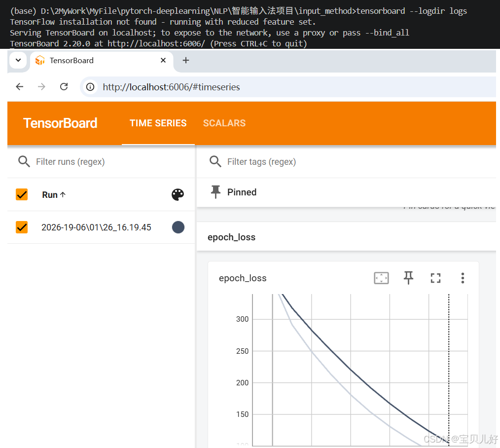
Task: Click the dark epoch_loss curve line
Action: tap(351, 370)
